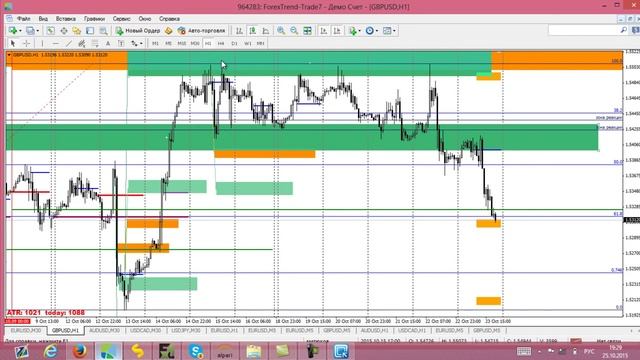Switch to the AUDUSD,M30 chart tab
640x360 pixels.
pos(104,330)
